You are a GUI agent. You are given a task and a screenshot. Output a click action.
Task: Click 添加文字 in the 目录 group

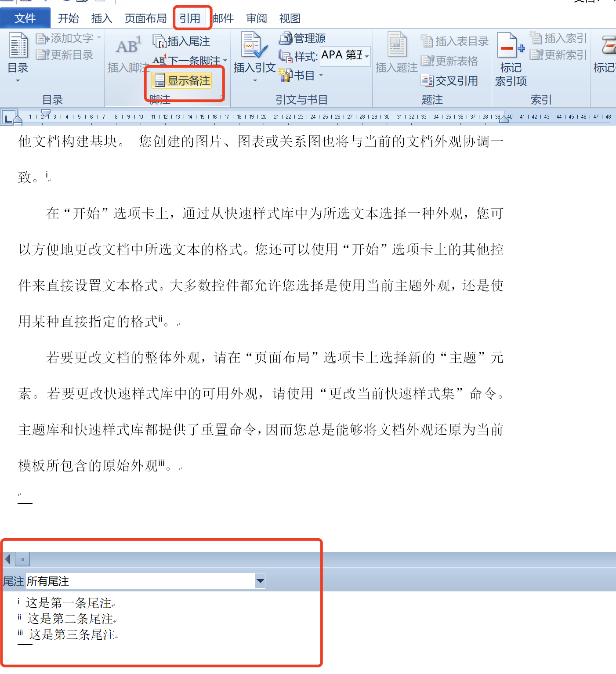(68, 39)
